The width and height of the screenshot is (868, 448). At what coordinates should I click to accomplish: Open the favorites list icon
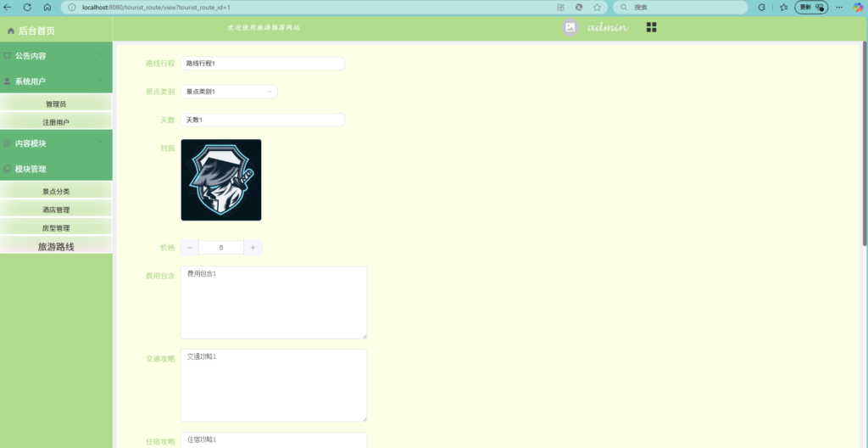783,7
